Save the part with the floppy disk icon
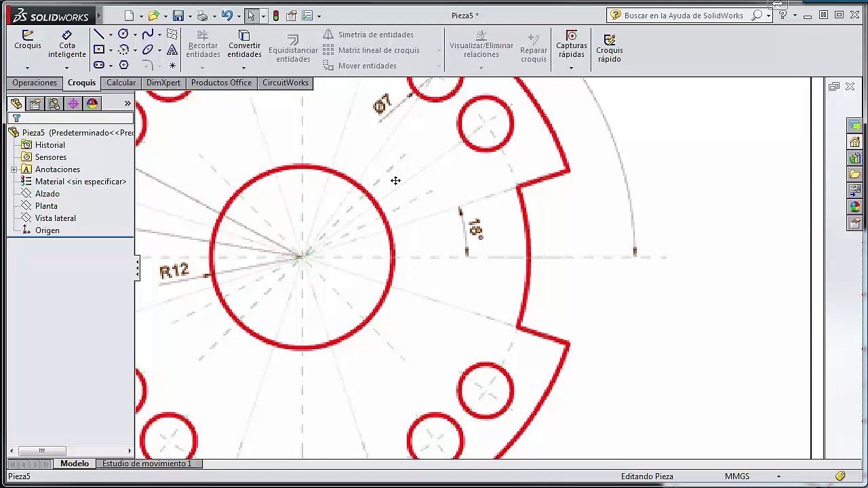 pos(178,16)
